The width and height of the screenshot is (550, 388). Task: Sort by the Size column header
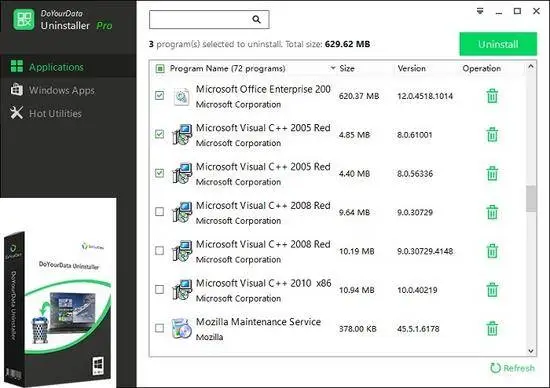[x=347, y=68]
